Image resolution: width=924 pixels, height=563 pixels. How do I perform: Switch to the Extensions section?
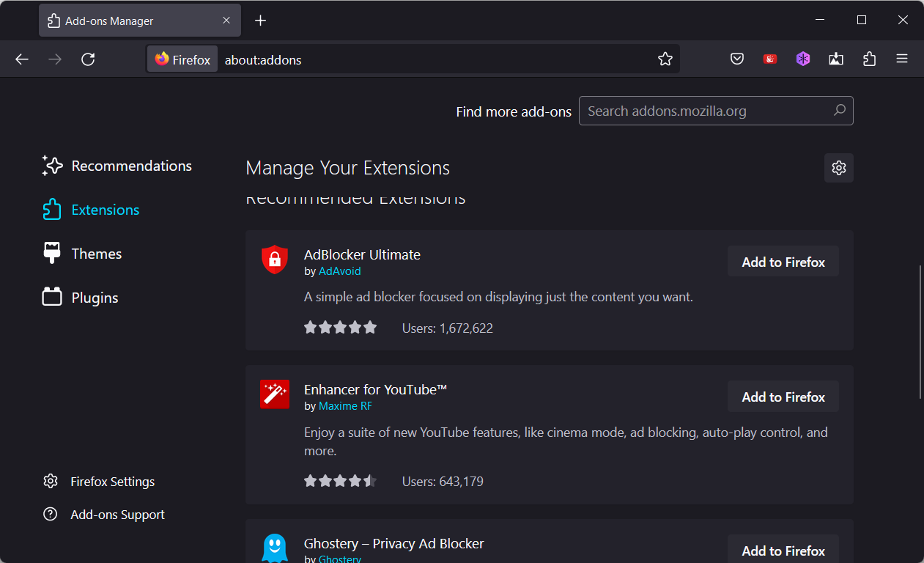tap(91, 210)
